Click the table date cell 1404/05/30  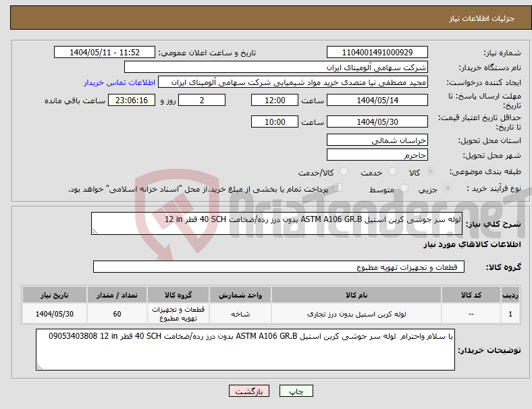[55, 314]
